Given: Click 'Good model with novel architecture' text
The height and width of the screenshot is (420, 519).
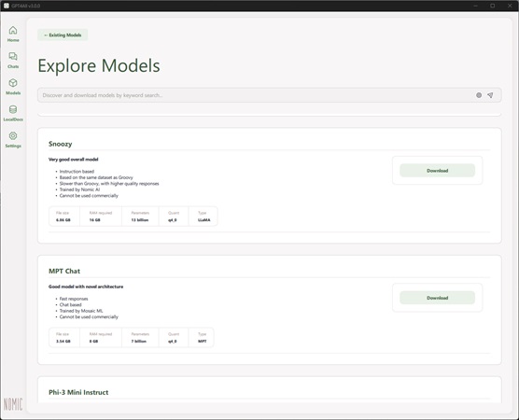Looking at the screenshot, I should [86, 287].
